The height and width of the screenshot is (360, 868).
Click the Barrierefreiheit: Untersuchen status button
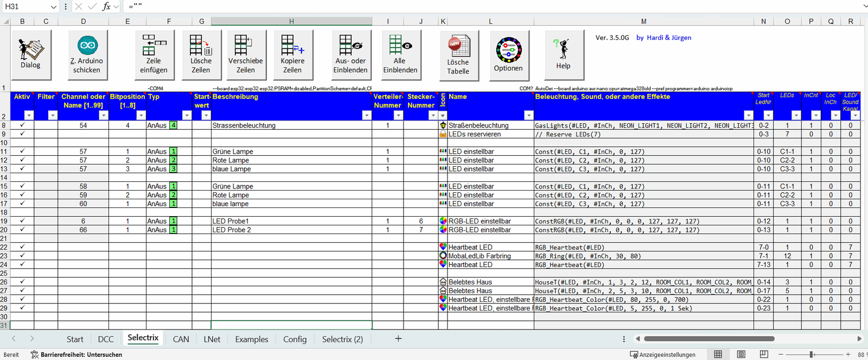76,355
